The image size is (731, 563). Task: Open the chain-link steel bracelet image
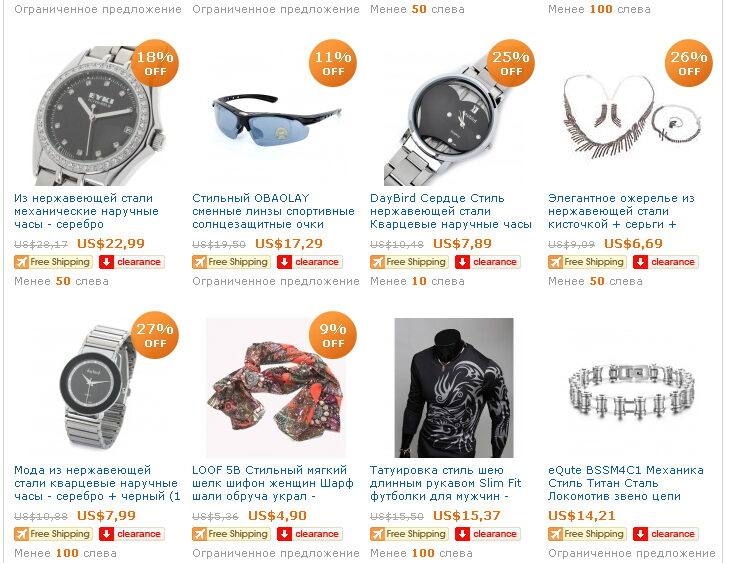632,388
